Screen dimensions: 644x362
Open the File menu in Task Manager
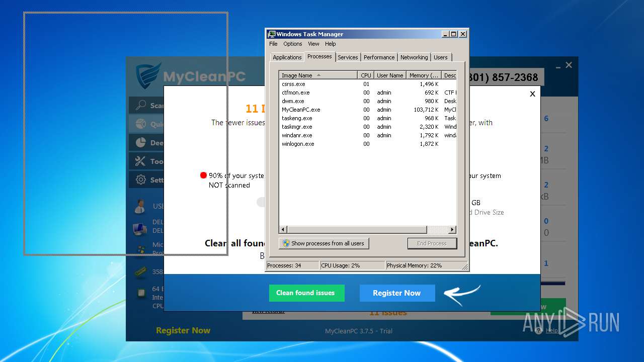click(273, 44)
